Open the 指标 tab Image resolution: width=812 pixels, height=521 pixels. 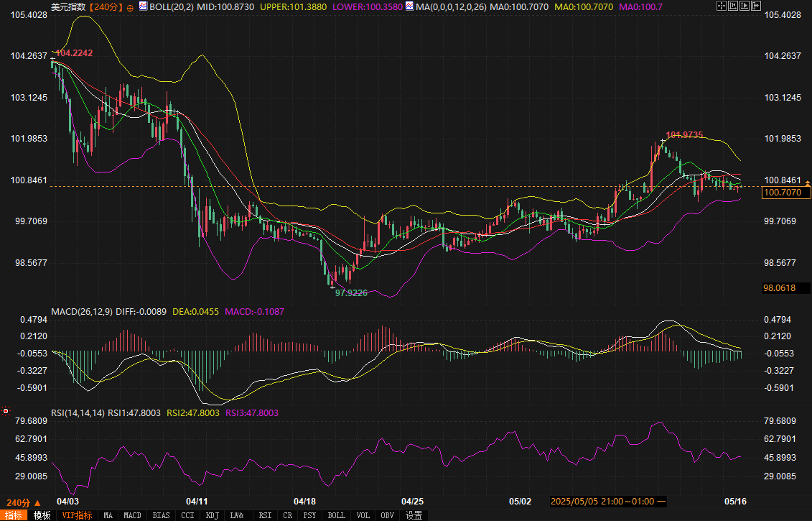[x=14, y=515]
